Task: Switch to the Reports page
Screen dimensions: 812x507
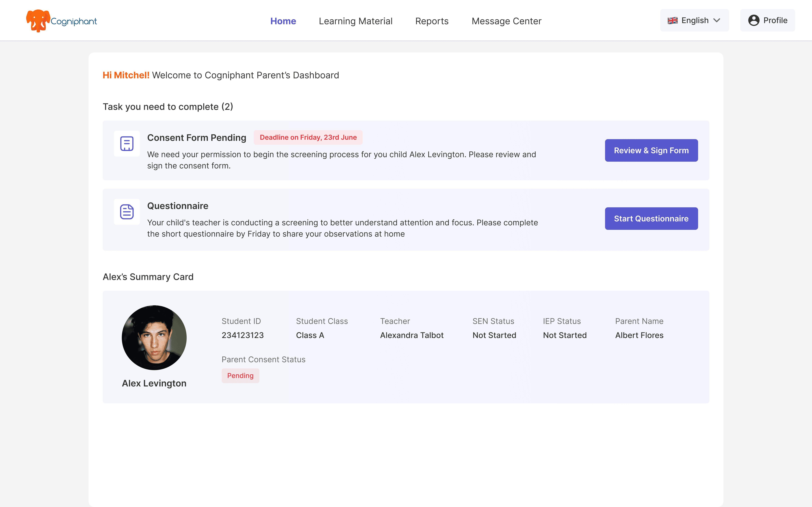Action: (432, 21)
